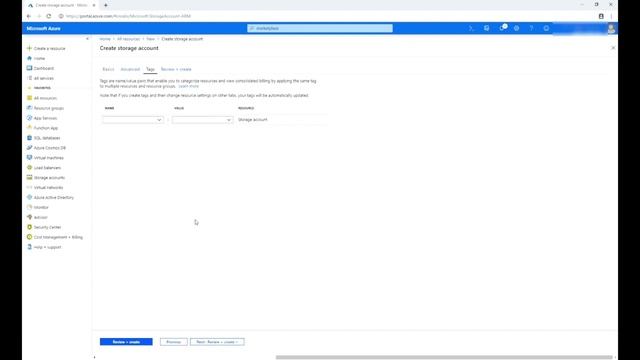Screen dimensions: 640x360
Task: Click the App Services icon
Action: tap(29, 118)
